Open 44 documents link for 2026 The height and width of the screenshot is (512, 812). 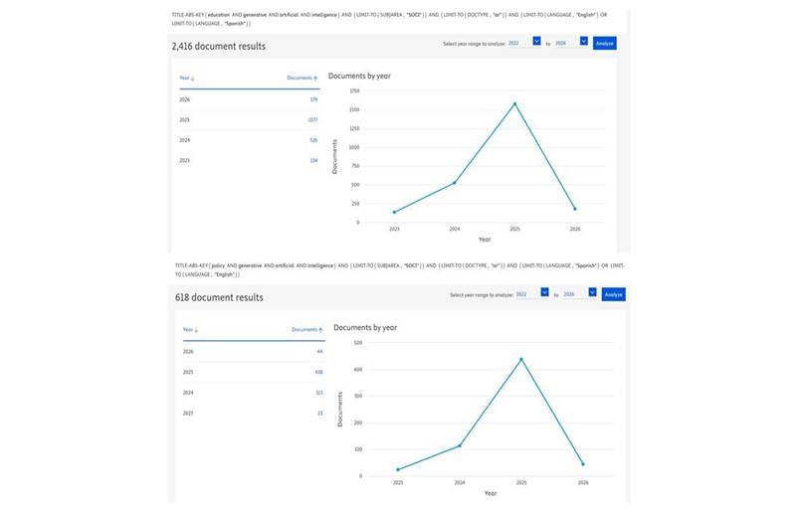coord(319,352)
